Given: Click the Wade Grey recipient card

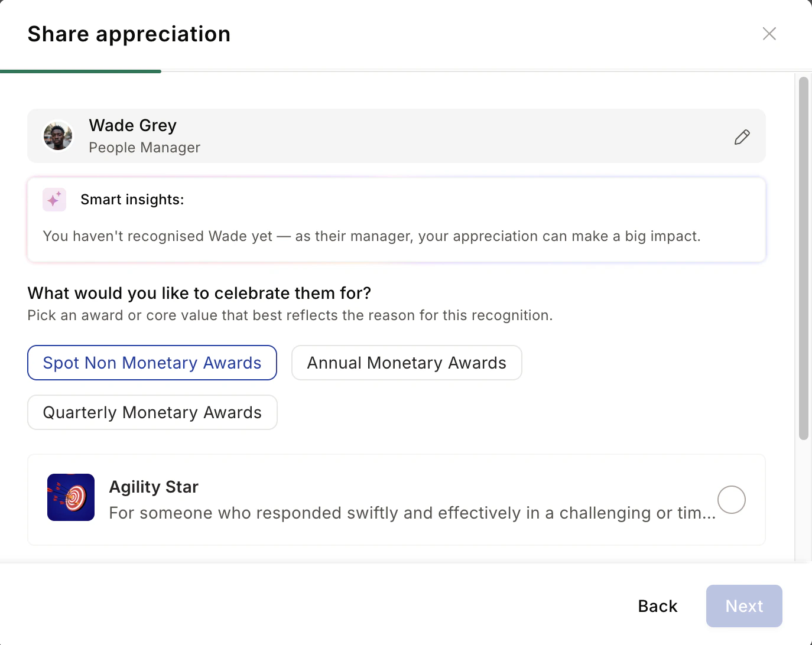Looking at the screenshot, I should [x=397, y=136].
